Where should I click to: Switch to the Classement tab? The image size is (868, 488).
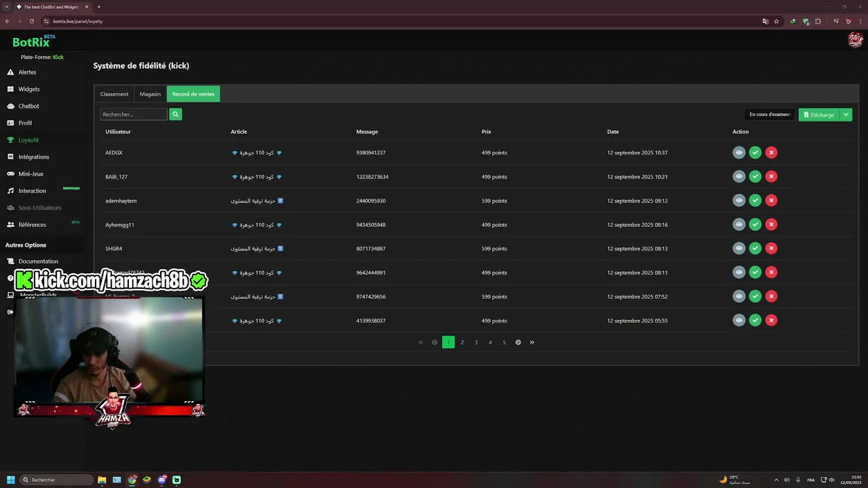[114, 94]
